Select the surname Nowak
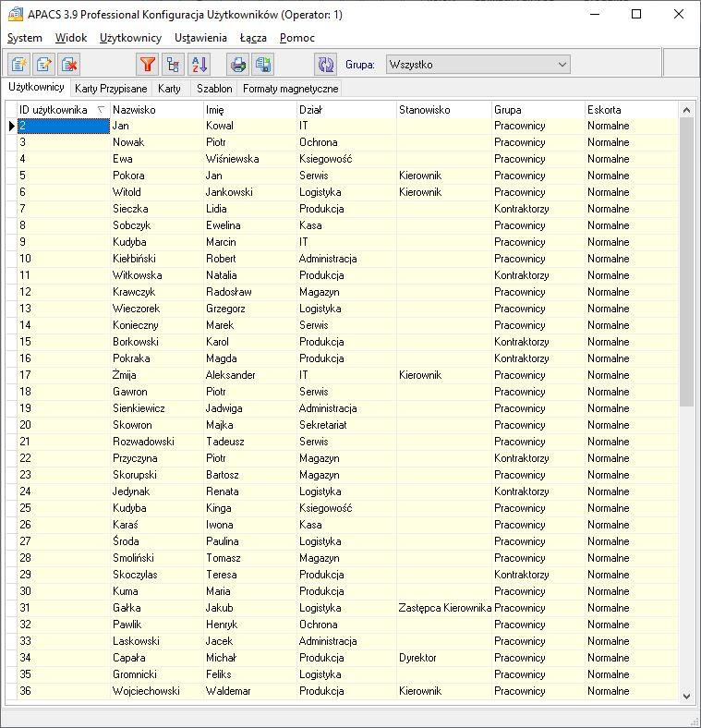This screenshot has width=701, height=728. (x=128, y=142)
